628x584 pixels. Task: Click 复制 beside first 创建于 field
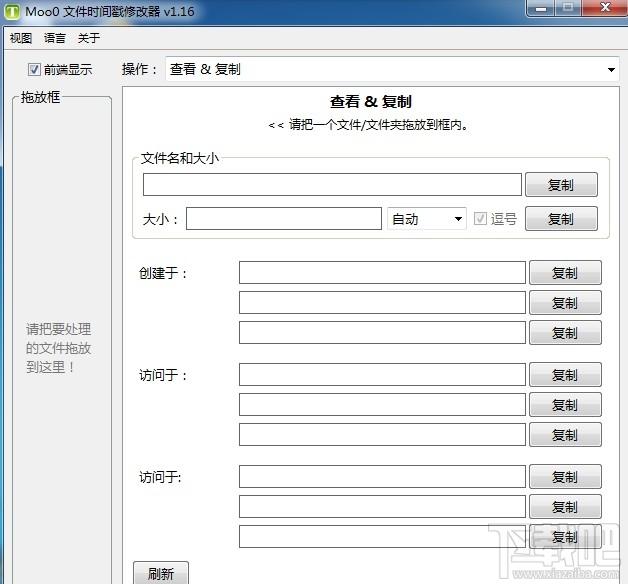(x=565, y=273)
